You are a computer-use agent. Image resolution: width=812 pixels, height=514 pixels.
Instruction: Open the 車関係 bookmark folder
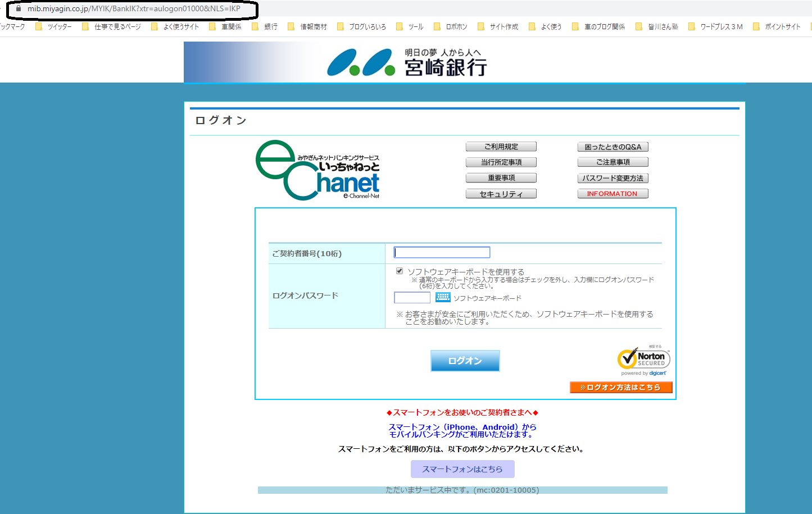click(225, 26)
